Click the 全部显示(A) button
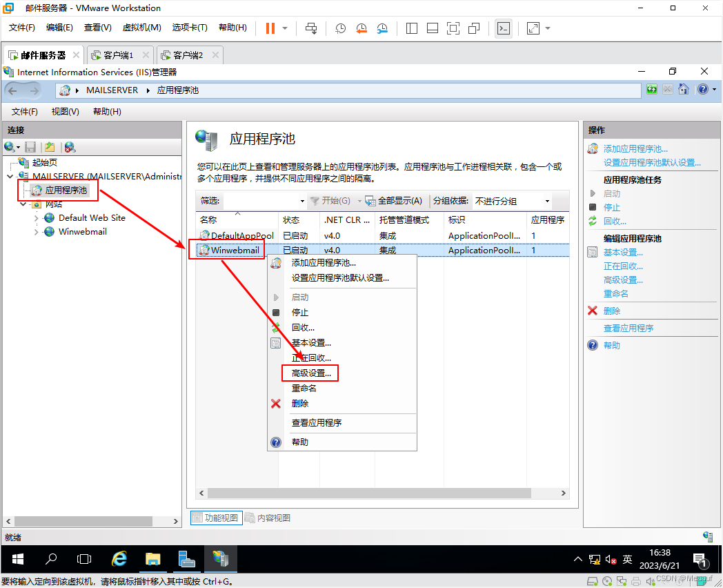 394,201
